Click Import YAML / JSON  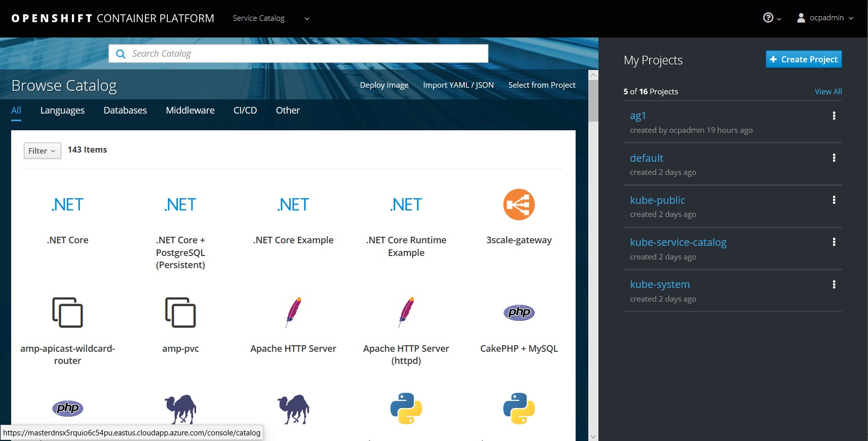point(459,85)
